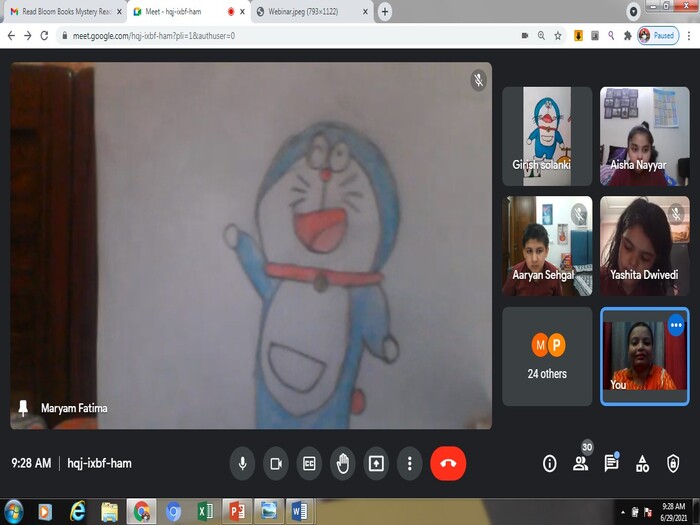Open the Windows Start button

pyautogui.click(x=13, y=512)
